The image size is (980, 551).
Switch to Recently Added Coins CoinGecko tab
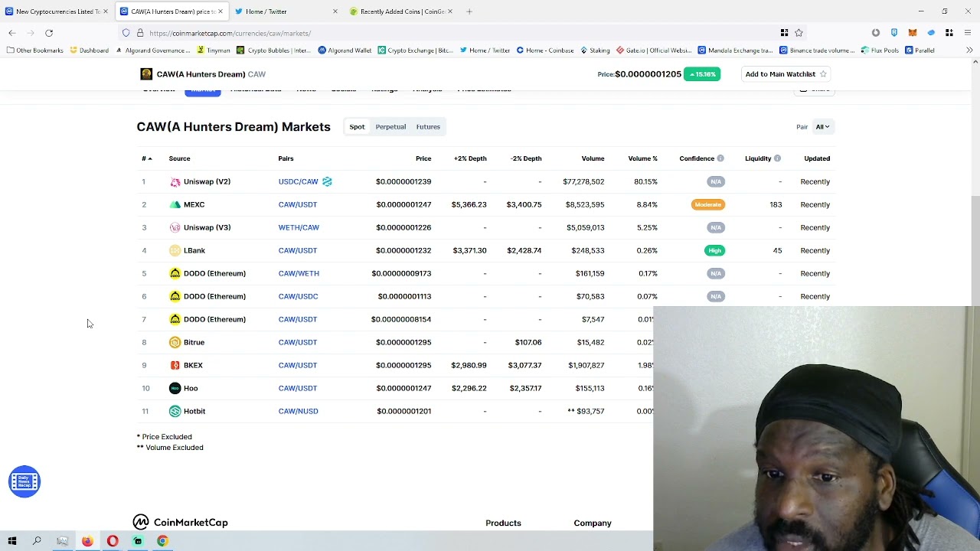click(400, 11)
